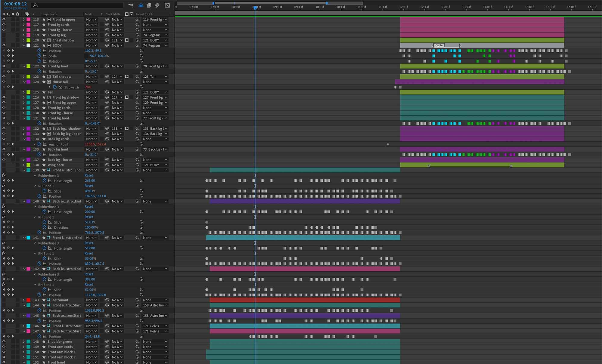
Task: Expand the Tail layer 125
Action: point(24,92)
